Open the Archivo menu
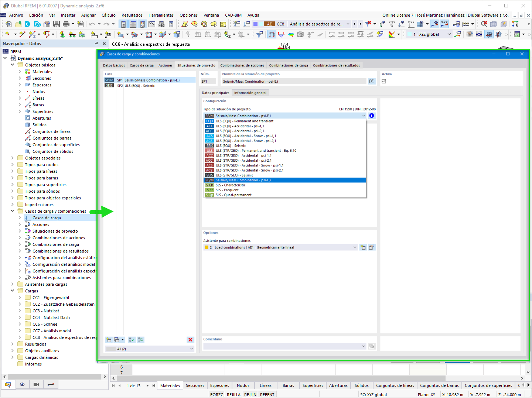 click(16, 15)
